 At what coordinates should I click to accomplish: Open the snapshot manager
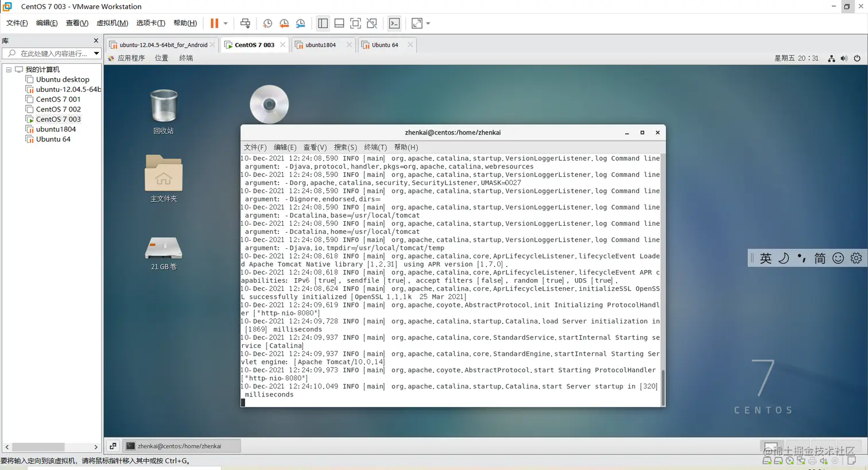[x=301, y=24]
